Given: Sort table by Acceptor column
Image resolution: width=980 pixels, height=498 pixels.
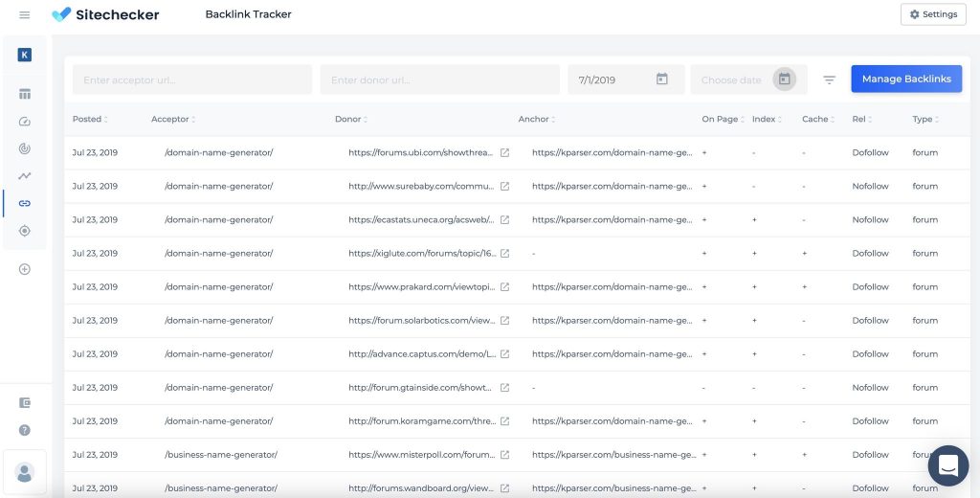Looking at the screenshot, I should point(173,119).
